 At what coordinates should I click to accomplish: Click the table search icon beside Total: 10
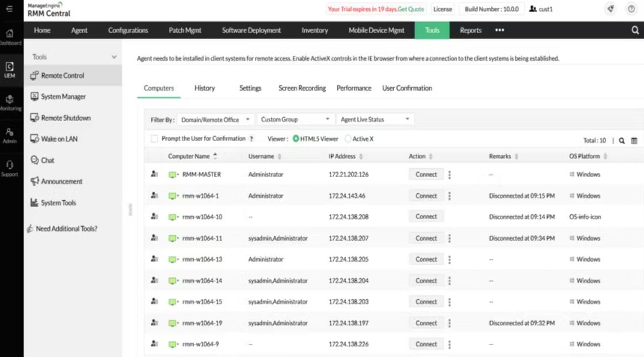point(622,140)
